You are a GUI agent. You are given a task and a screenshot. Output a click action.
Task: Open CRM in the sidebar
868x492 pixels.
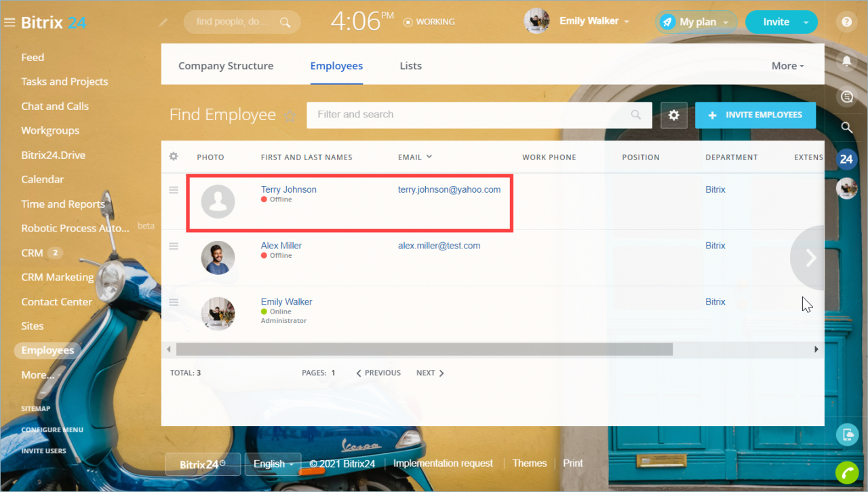(32, 252)
